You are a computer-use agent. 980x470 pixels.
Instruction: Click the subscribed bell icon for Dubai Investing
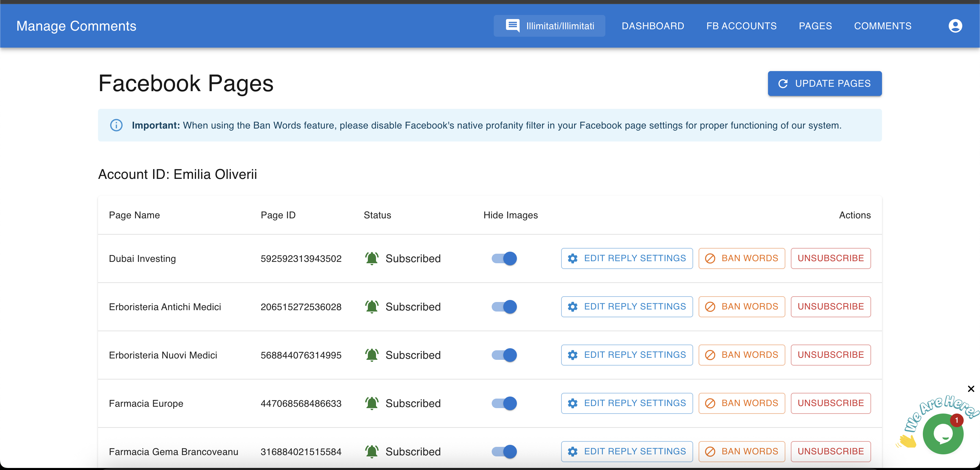[372, 258]
